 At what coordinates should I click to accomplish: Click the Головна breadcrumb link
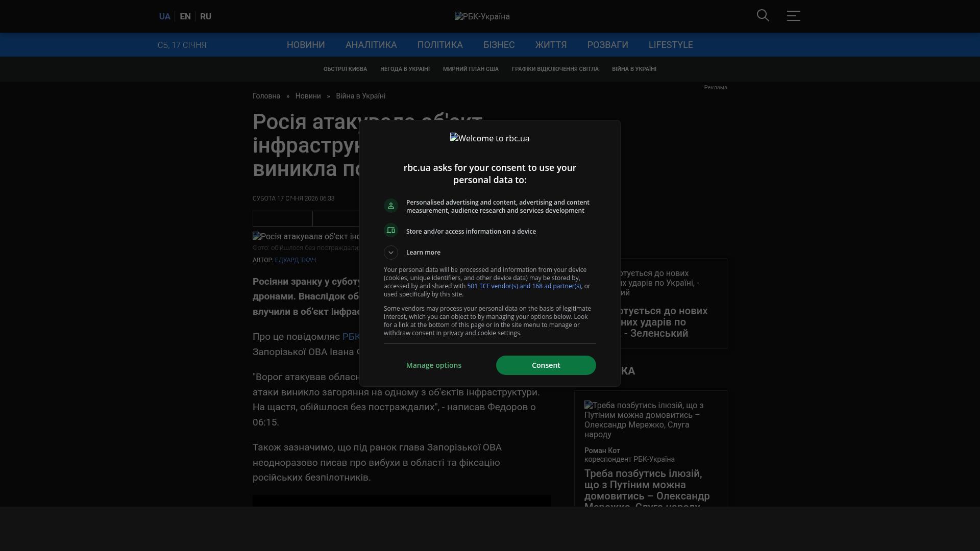(266, 96)
